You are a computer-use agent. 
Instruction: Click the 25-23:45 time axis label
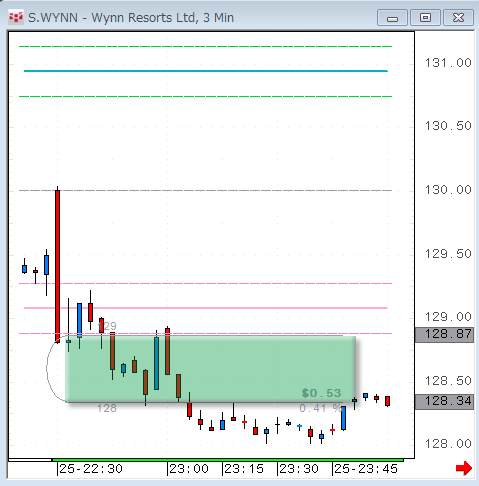pyautogui.click(x=366, y=469)
